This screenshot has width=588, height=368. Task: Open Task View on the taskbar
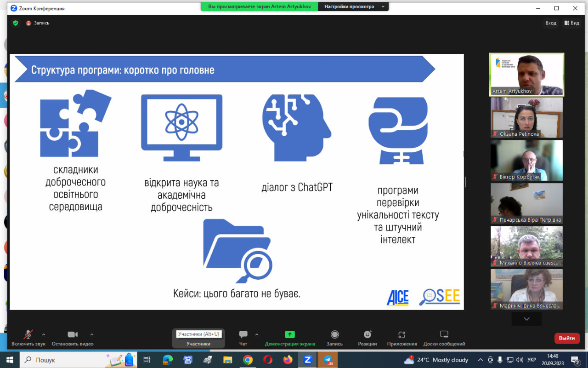click(x=147, y=360)
